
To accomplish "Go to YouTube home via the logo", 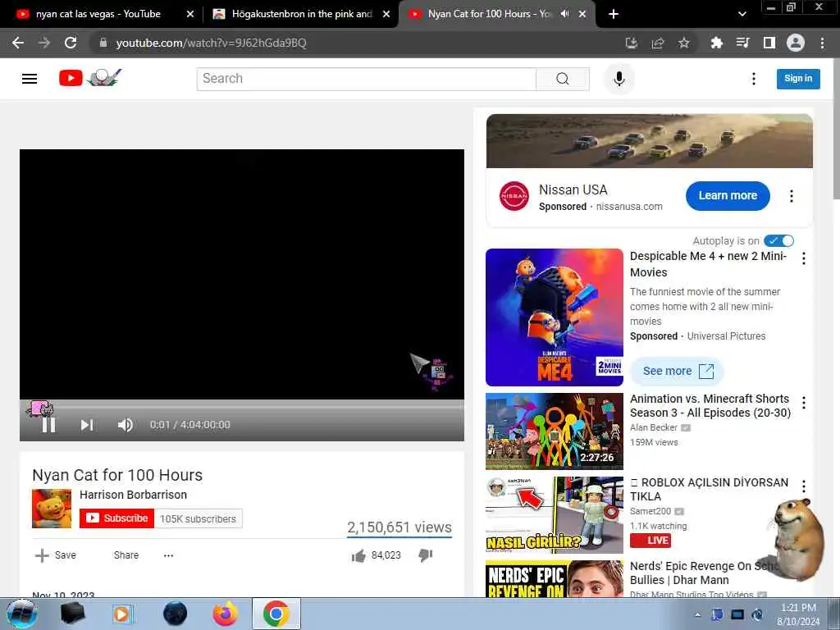I will [x=90, y=78].
